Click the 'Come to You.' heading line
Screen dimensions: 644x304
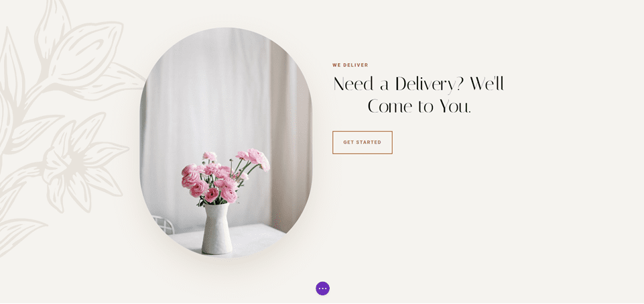(419, 106)
